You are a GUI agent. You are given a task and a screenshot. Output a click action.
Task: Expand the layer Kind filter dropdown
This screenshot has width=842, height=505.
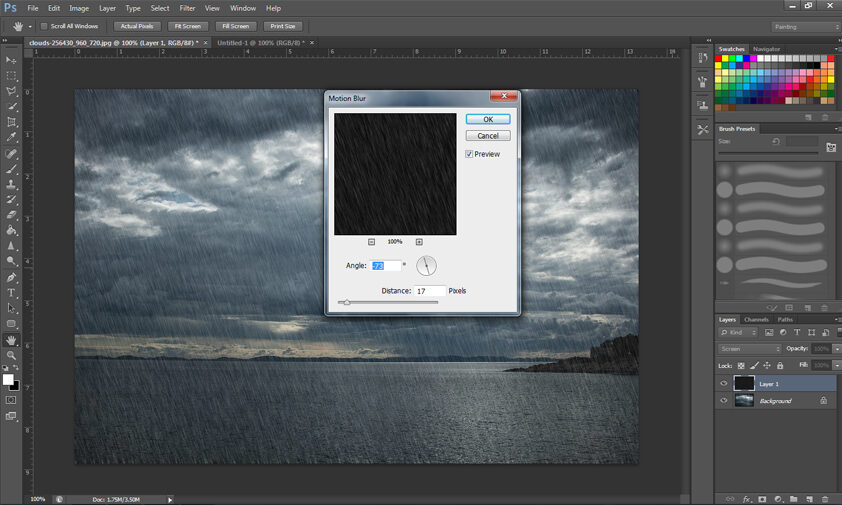tap(740, 331)
